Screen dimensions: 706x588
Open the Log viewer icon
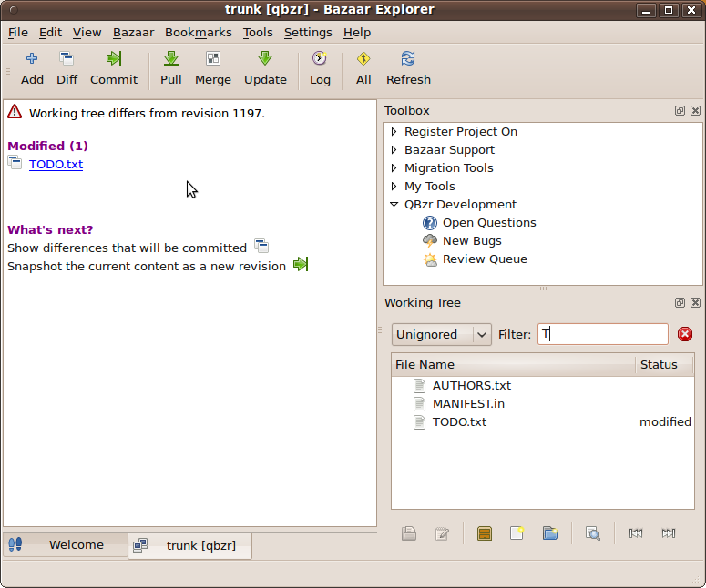pyautogui.click(x=320, y=60)
